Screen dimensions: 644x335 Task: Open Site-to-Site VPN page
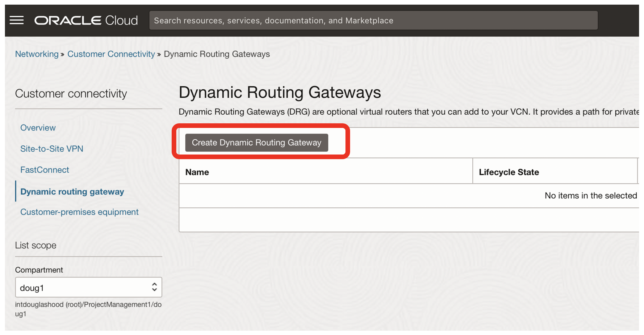click(x=52, y=149)
